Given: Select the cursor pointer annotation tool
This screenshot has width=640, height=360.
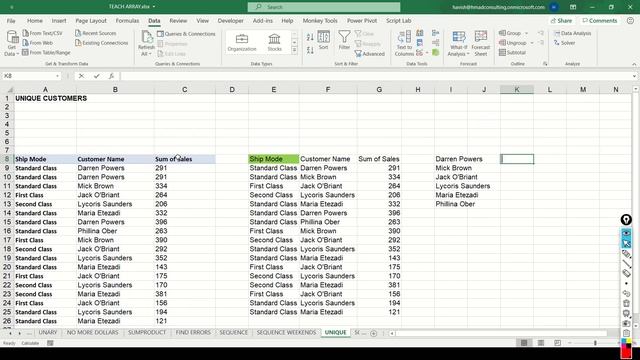Looking at the screenshot, I should (626, 244).
